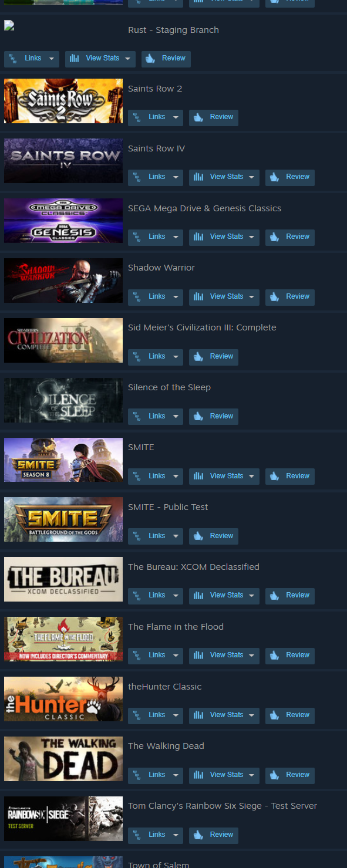Click the Steam links icon for Shadow Warrior
Image resolution: width=347 pixels, height=868 pixels.
137,297
